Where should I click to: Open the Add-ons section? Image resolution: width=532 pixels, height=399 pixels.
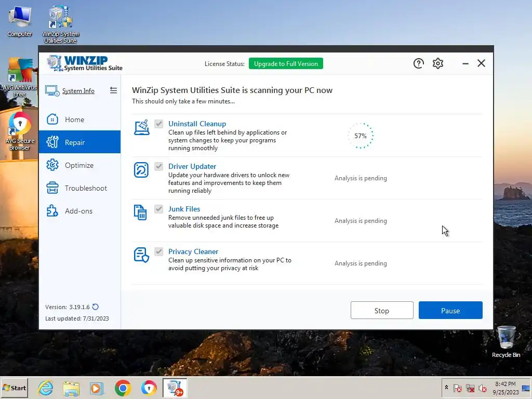point(79,211)
